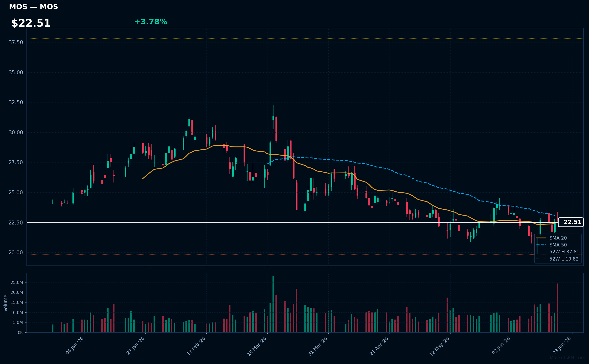Screen dimensions: 589x364
Task: Click the +3.78% change value
Action: click(151, 22)
